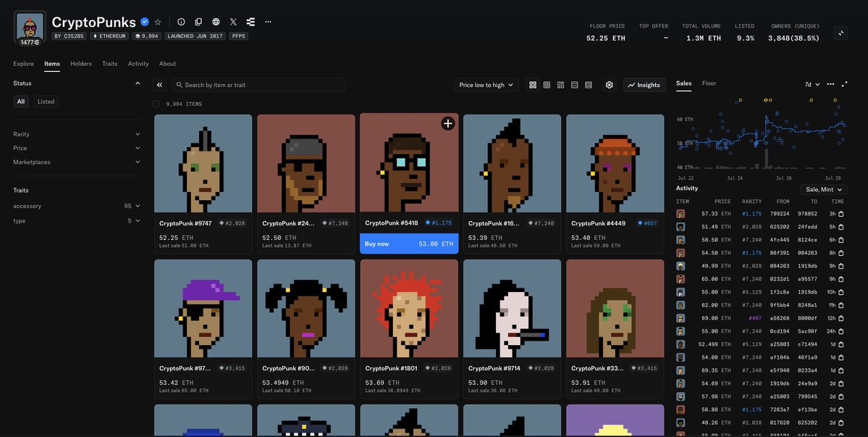
Task: Open the CryptoPunk #9747 mohawk thumbnail
Action: coord(203,163)
